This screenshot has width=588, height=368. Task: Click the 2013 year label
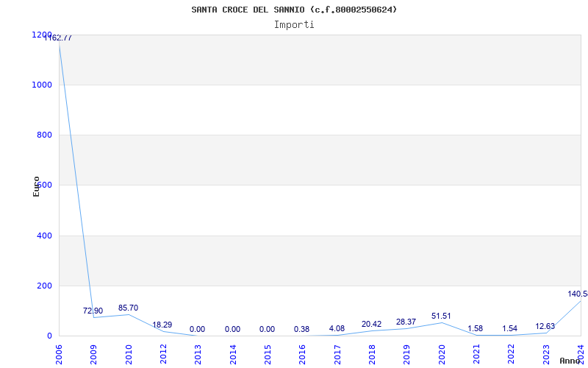[x=198, y=355]
